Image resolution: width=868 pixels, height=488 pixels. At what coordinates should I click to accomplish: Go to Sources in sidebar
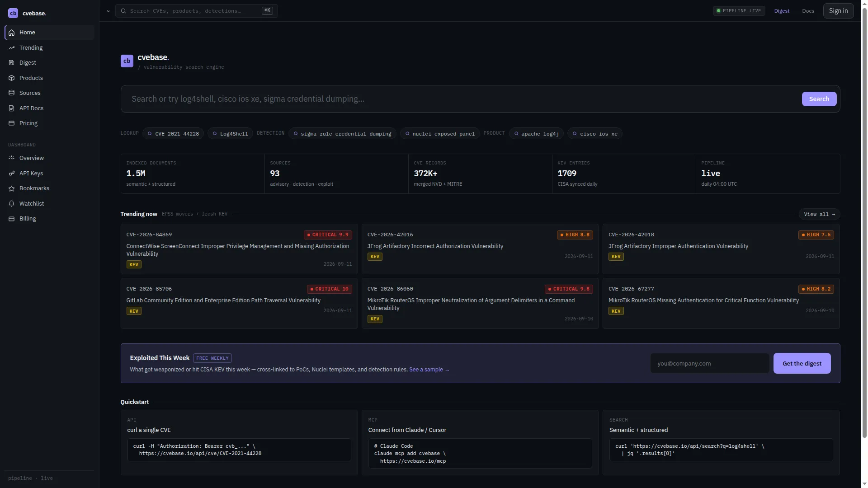49,93
